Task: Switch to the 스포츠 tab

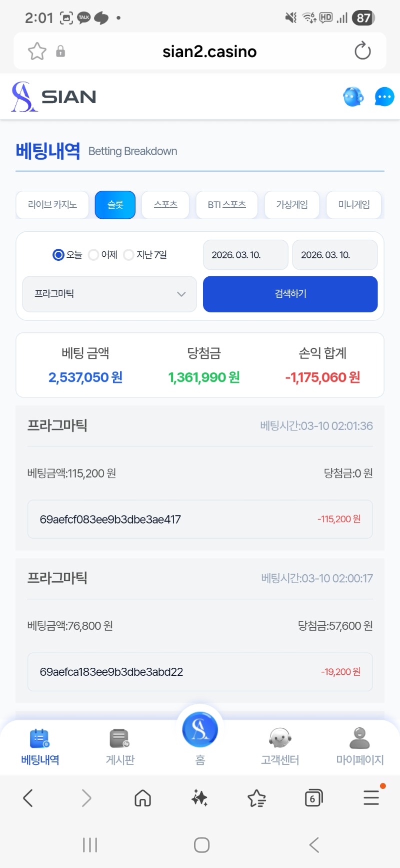Action: click(165, 205)
